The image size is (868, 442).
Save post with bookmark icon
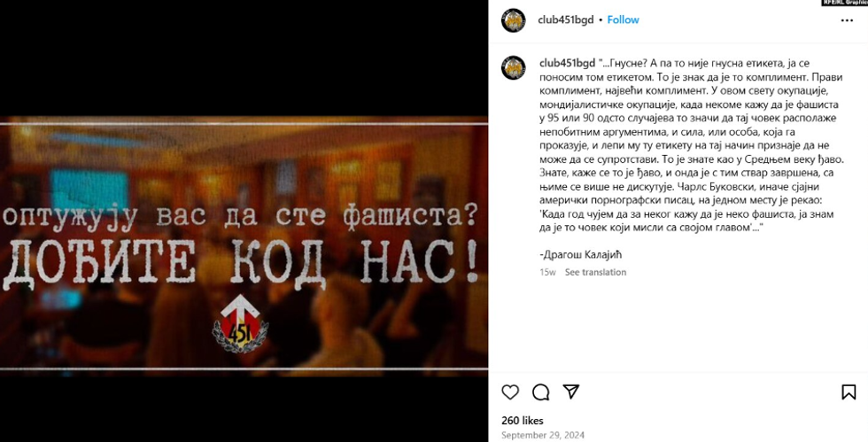(849, 392)
